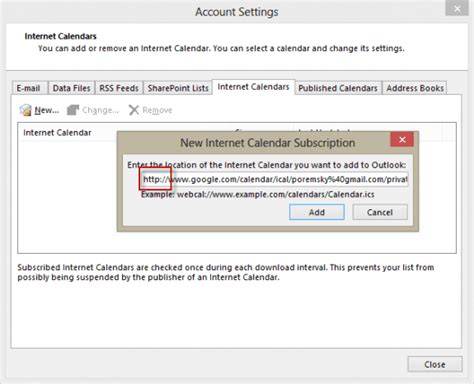
Task: Click the Change toolbar icon
Action: click(x=73, y=110)
